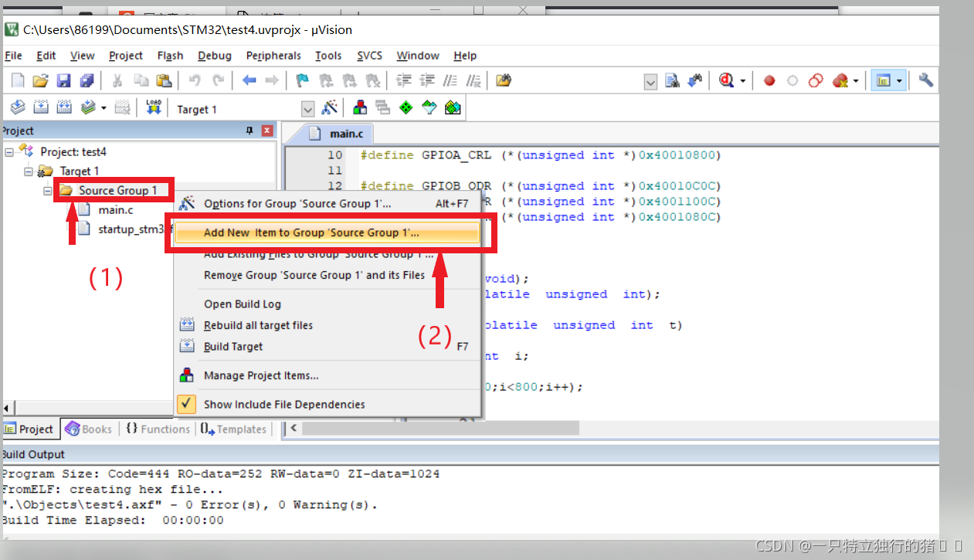Screen dimensions: 974x560
Task: Save all files with stacked disks icon
Action: (87, 80)
